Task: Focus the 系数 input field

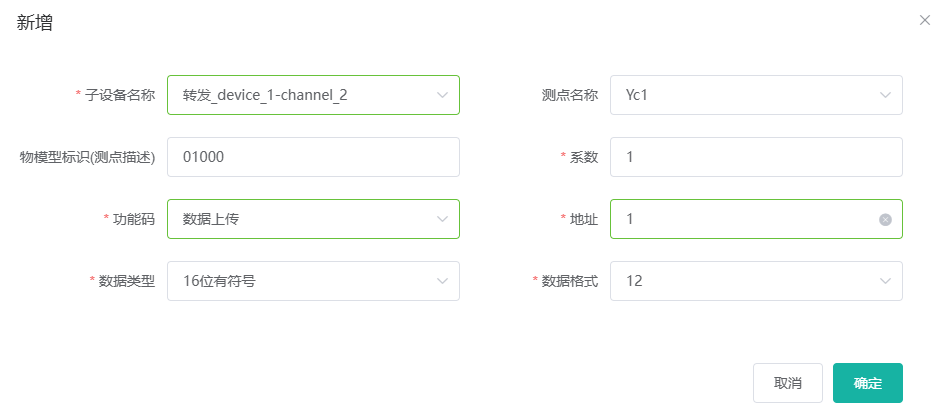Action: [756, 157]
